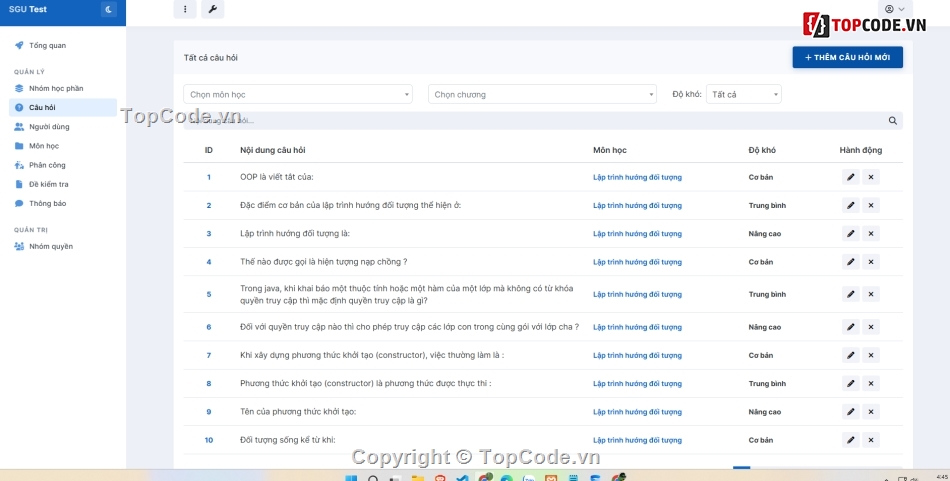Viewport: 950px width, 481px height.
Task: Select text 'Đối tượng sống kể từ khi:'
Action: click(x=288, y=440)
